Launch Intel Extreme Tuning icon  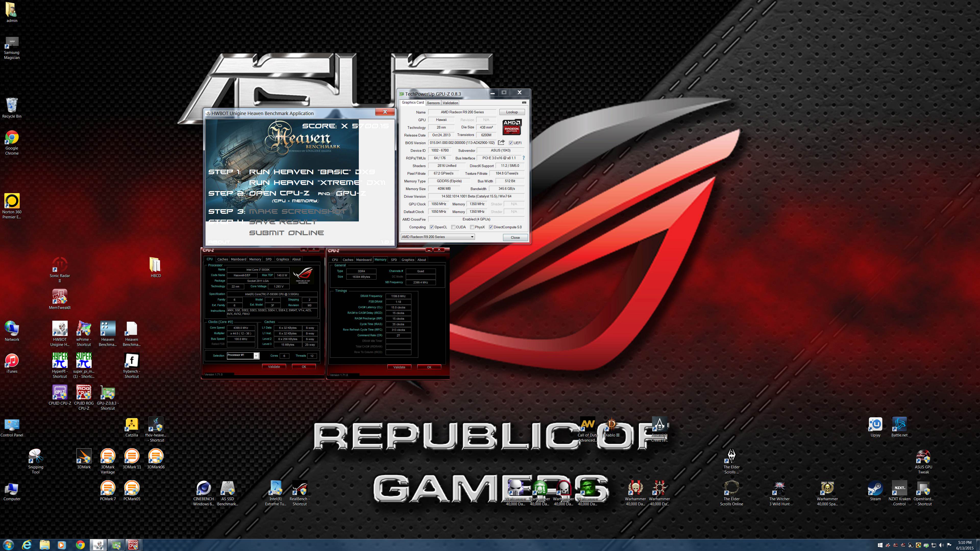[275, 493]
